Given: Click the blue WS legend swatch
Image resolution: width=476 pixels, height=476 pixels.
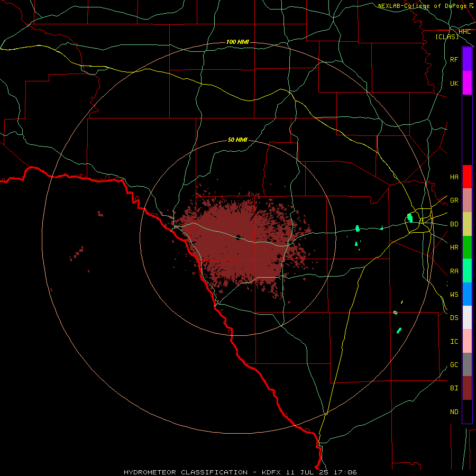Looking at the screenshot, I should [x=467, y=294].
